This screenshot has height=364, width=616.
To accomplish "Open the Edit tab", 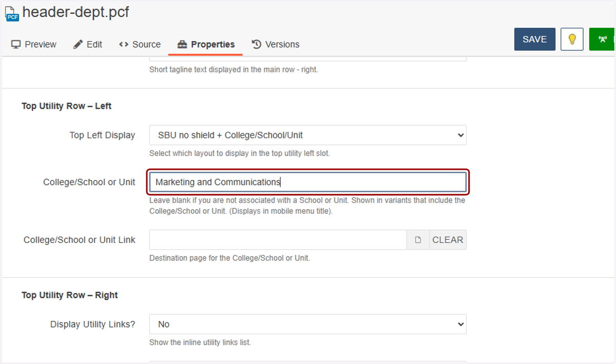I will tap(88, 45).
